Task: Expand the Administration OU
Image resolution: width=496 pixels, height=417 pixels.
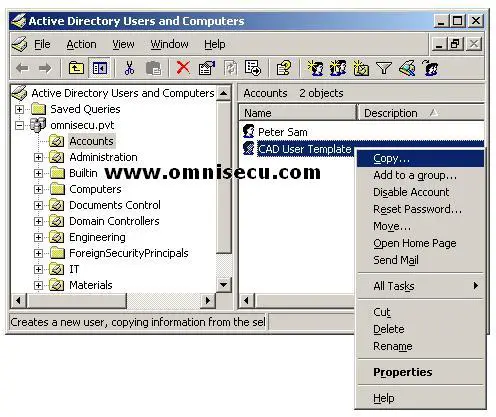Action: pyautogui.click(x=38, y=157)
